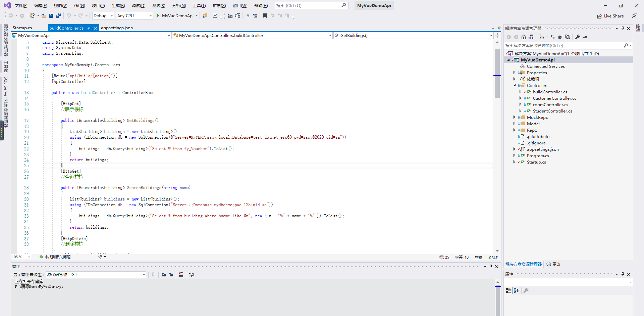
Task: Click the top search box (Ctrl+Q)
Action: click(x=311, y=6)
